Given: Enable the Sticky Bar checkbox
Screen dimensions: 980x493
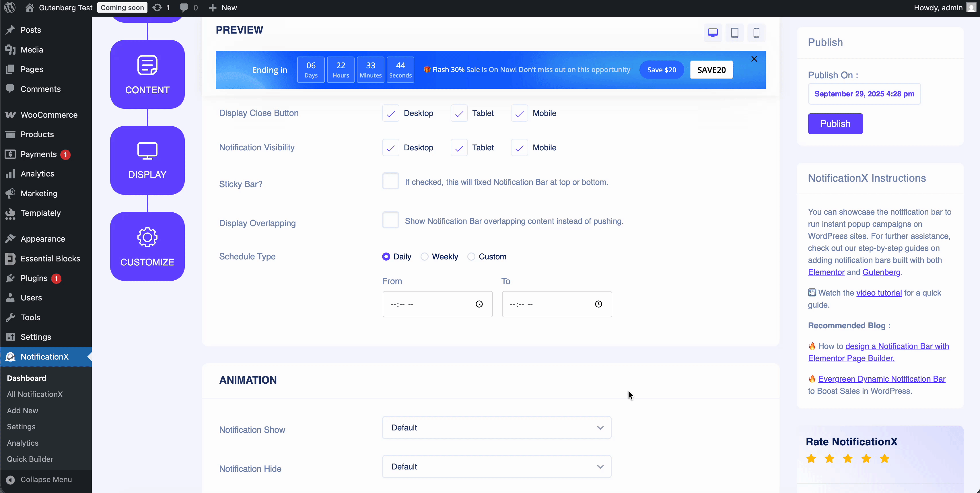Looking at the screenshot, I should 390,181.
